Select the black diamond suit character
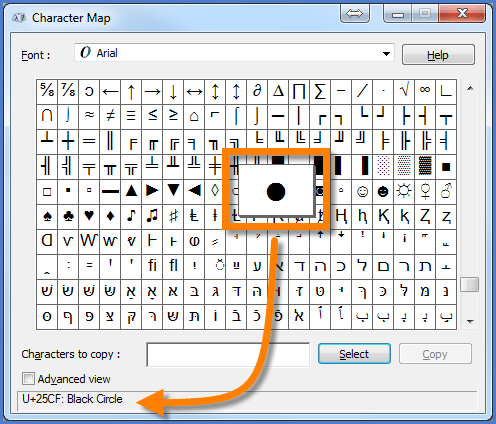The width and height of the screenshot is (496, 424). (110, 216)
